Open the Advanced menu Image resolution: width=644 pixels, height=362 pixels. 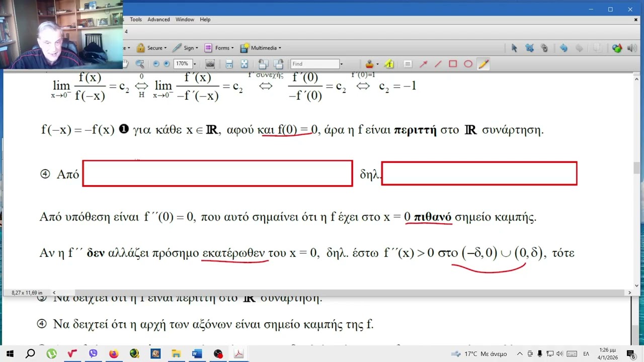tap(158, 20)
